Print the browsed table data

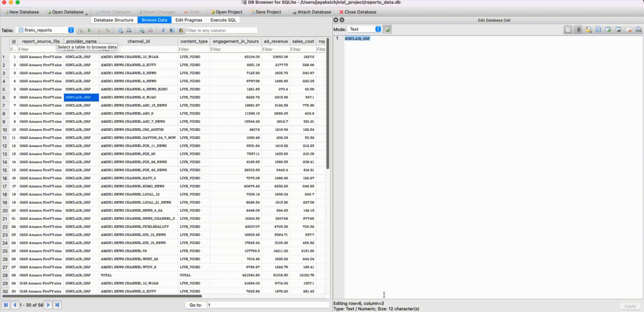click(129, 30)
